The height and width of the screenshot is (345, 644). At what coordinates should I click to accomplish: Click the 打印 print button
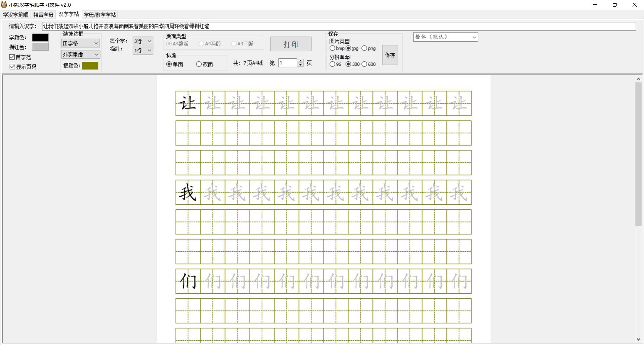coord(291,44)
